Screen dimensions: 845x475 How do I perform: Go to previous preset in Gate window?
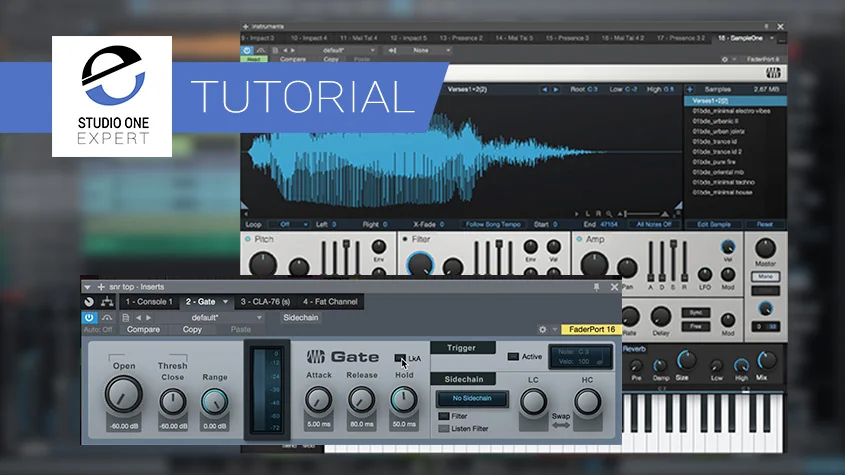click(138, 318)
